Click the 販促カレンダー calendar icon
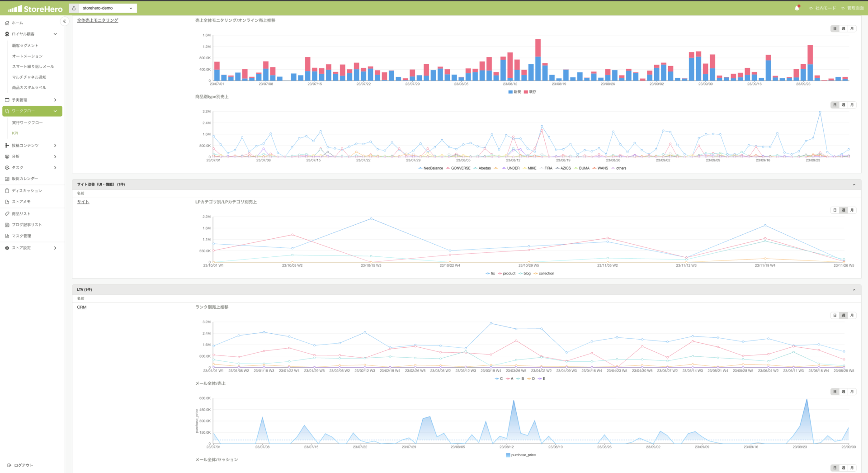This screenshot has width=868, height=473. (x=7, y=179)
